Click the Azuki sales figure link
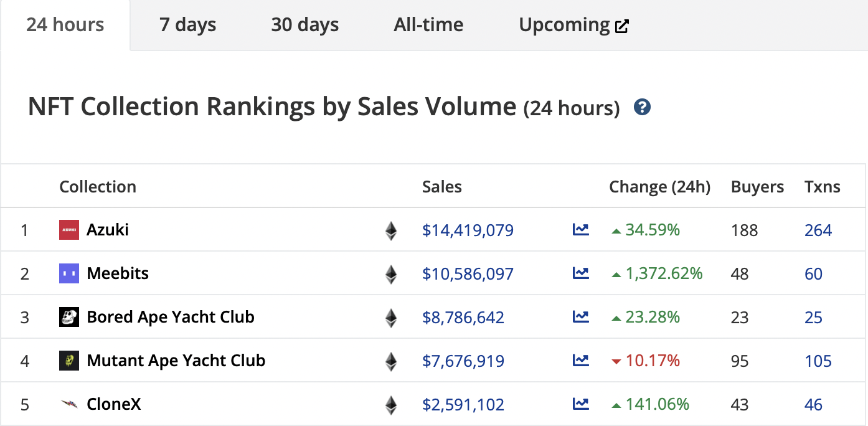868x426 pixels. 468,229
